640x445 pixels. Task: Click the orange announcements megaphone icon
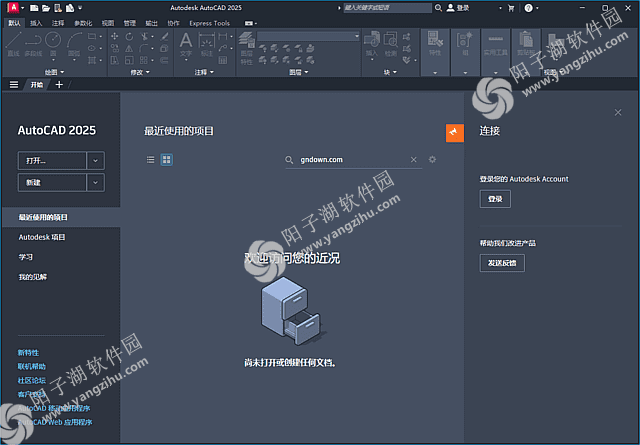pyautogui.click(x=454, y=133)
